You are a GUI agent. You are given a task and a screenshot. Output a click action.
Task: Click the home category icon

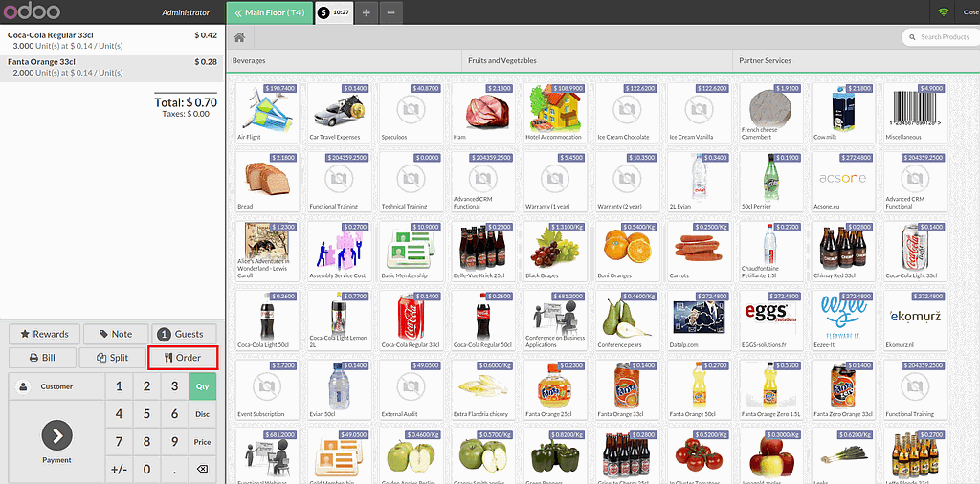[239, 37]
